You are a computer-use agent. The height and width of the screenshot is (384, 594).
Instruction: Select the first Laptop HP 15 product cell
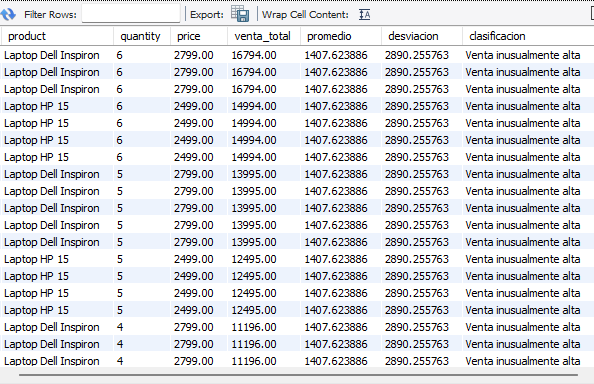[x=57, y=106]
